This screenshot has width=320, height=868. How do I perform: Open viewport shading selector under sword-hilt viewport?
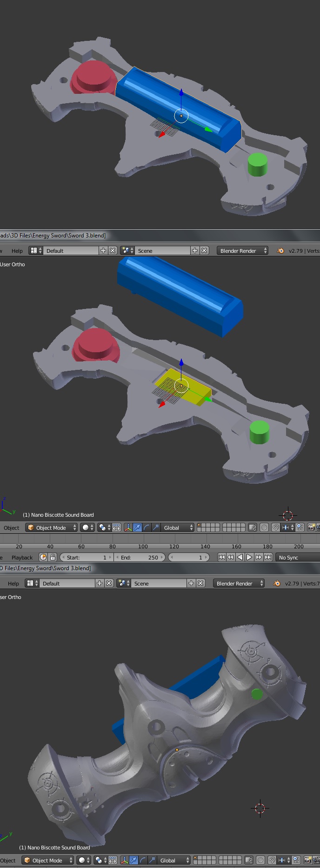(x=84, y=860)
